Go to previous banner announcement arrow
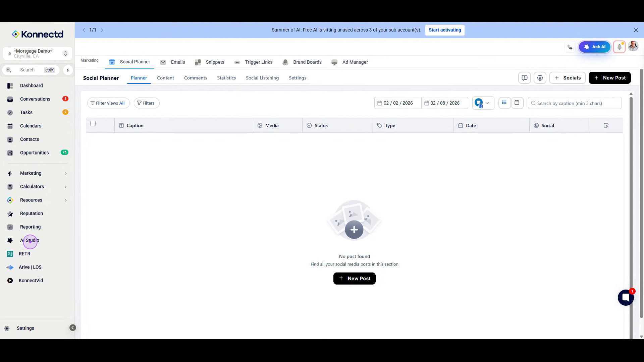 pyautogui.click(x=84, y=30)
